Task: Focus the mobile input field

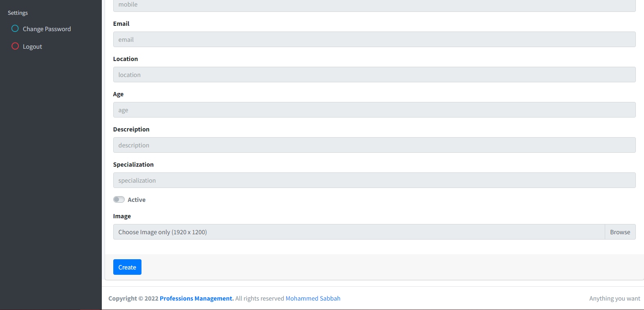Action: pyautogui.click(x=374, y=5)
